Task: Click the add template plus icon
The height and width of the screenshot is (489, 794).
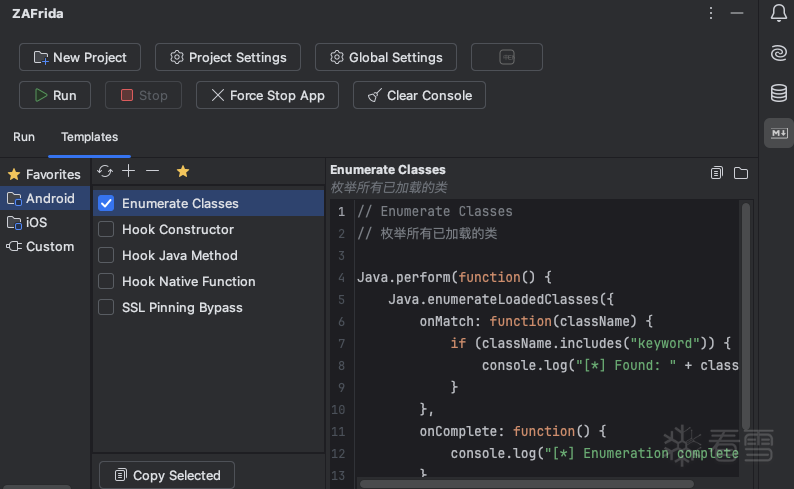Action: coord(128,172)
